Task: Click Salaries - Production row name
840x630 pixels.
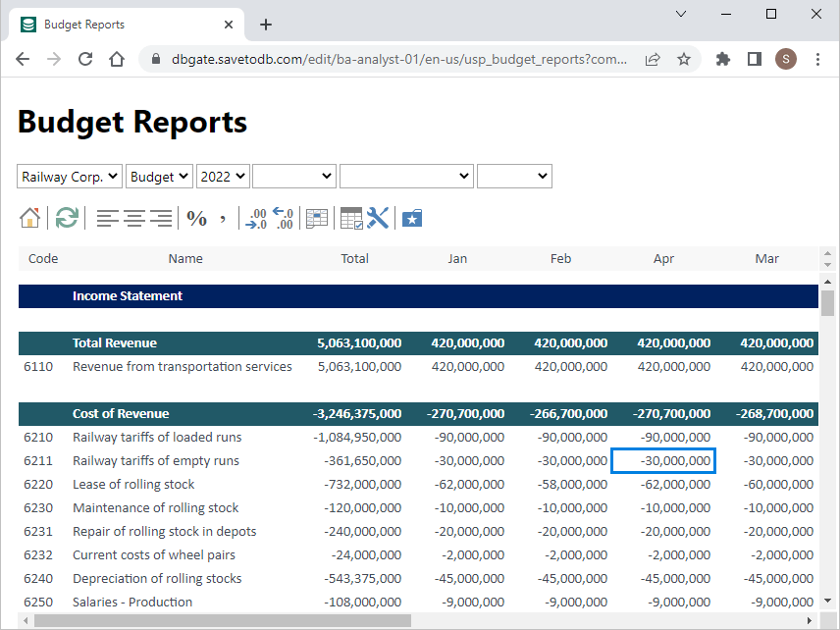Action: [132, 603]
